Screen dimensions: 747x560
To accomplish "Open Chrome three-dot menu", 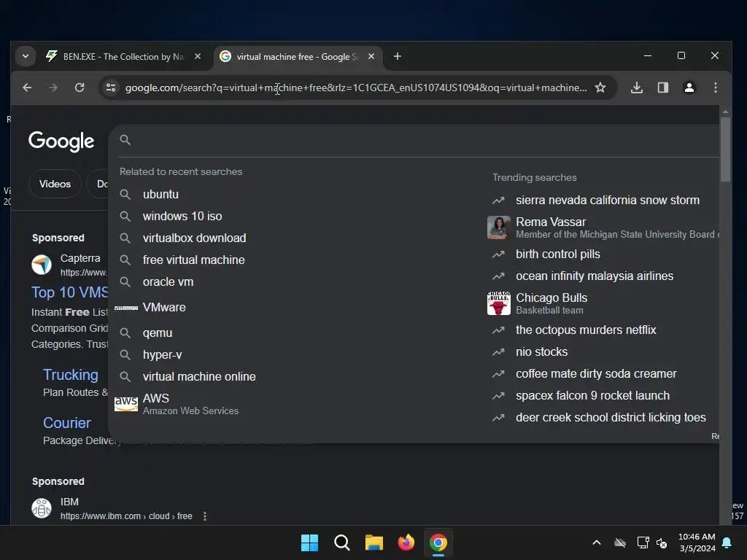I will click(715, 87).
